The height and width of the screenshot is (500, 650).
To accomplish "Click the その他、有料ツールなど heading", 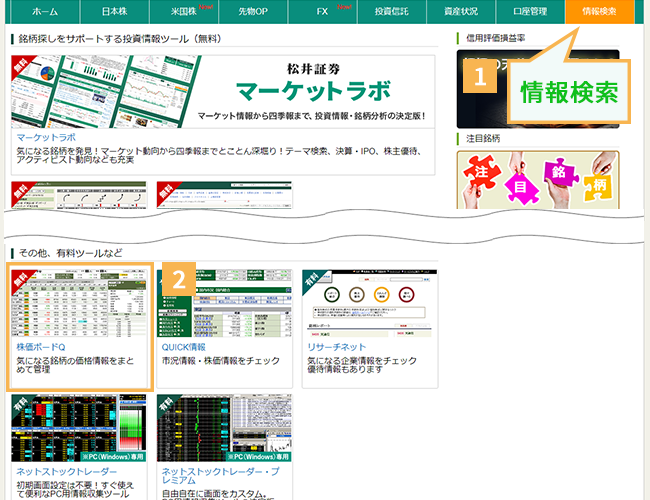I will [x=70, y=253].
